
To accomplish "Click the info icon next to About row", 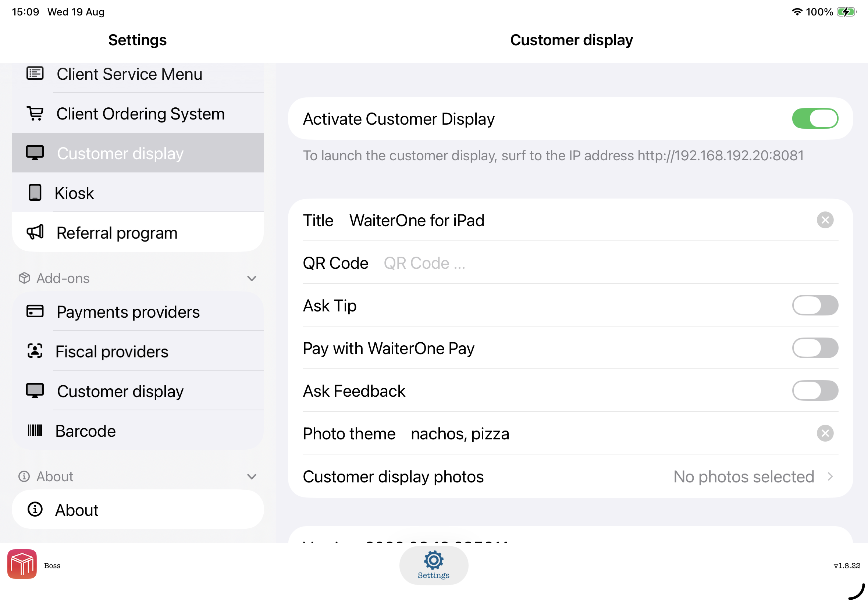I will [x=35, y=510].
